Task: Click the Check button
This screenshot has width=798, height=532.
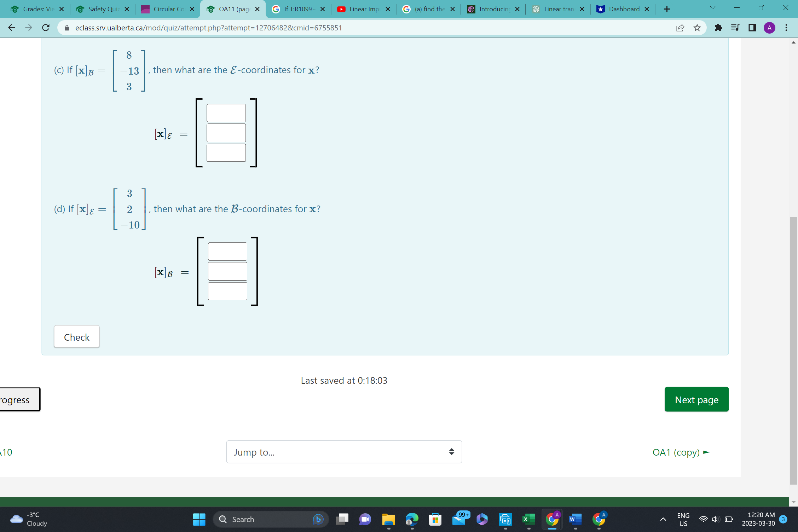Action: point(76,337)
